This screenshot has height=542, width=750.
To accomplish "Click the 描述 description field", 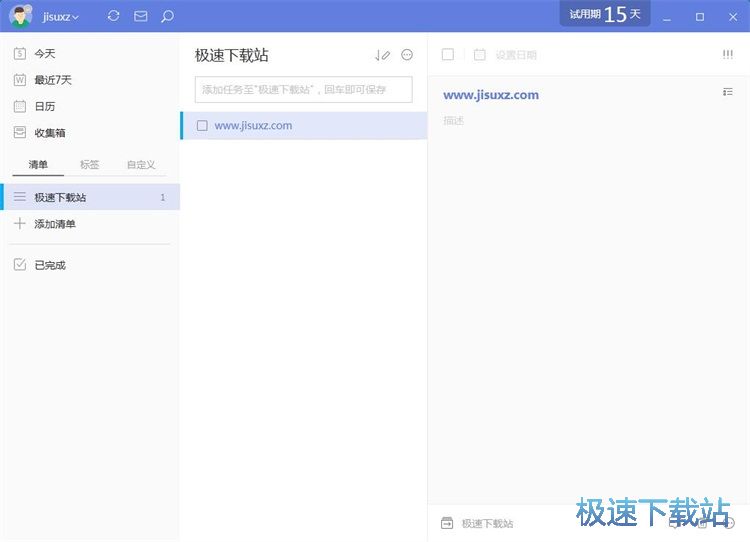I will coord(453,120).
